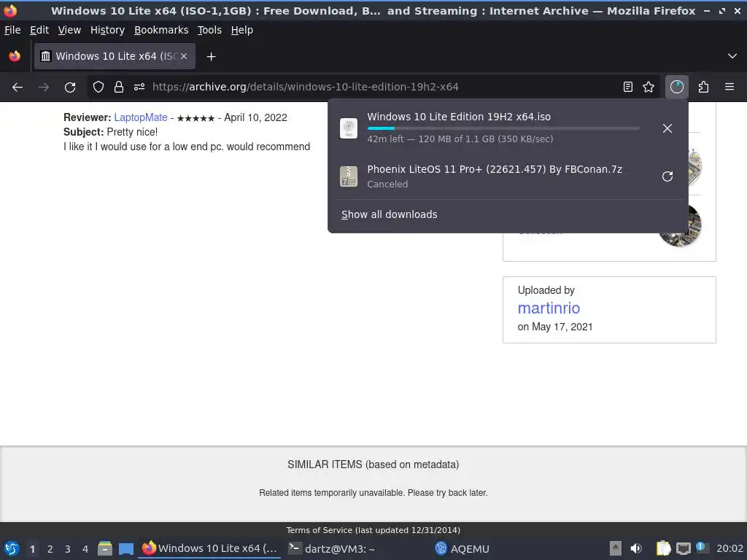The image size is (747, 560).
Task: Open a new tab with plus button
Action: [211, 57]
